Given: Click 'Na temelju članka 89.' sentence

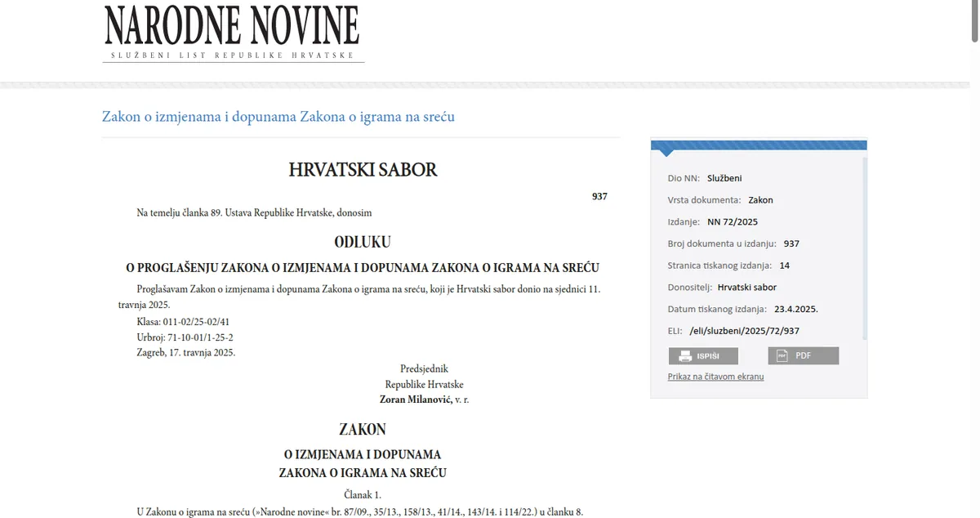Looking at the screenshot, I should point(254,212).
